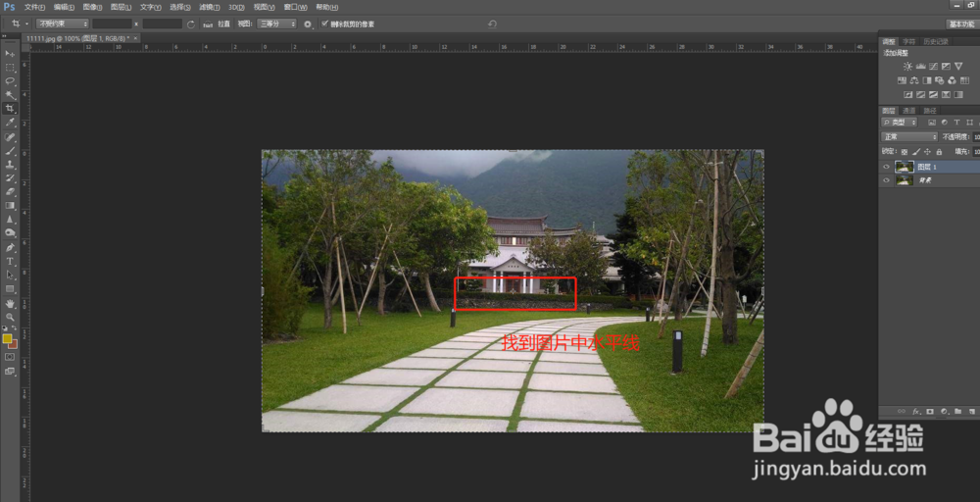Select the Magic Wand tool
Image resolution: width=980 pixels, height=502 pixels.
pos(10,95)
